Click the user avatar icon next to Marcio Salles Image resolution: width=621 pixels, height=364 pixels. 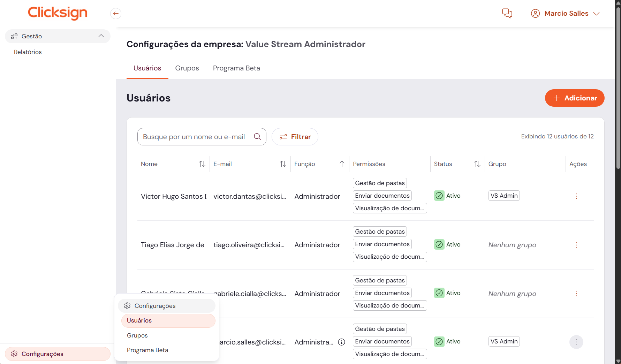coord(535,13)
